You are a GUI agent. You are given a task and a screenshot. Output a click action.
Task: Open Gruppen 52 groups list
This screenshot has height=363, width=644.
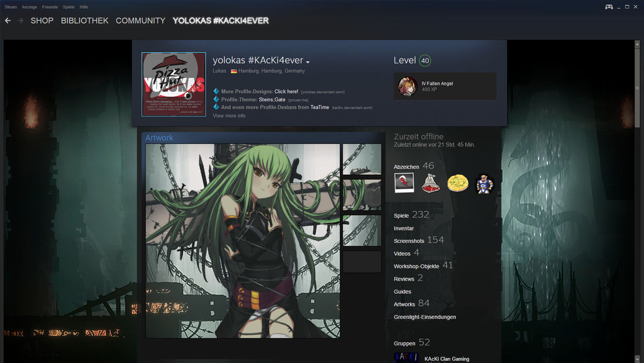click(x=411, y=342)
